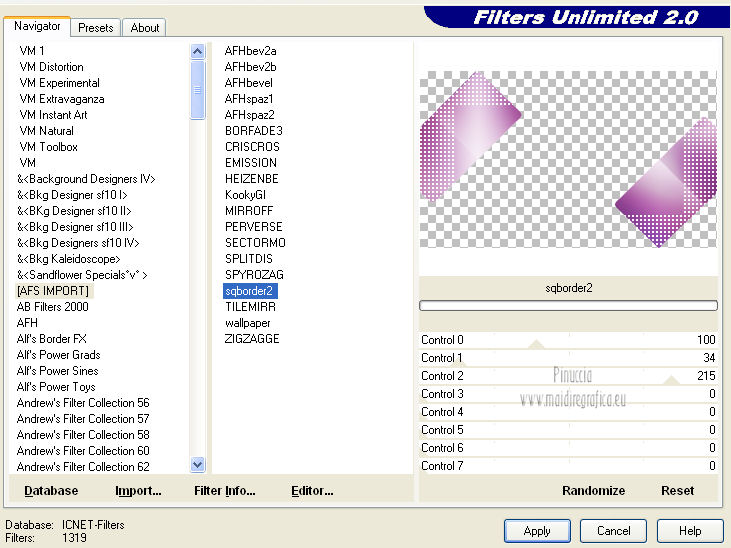Choose the ZIGZAGGE filter

pyautogui.click(x=252, y=339)
